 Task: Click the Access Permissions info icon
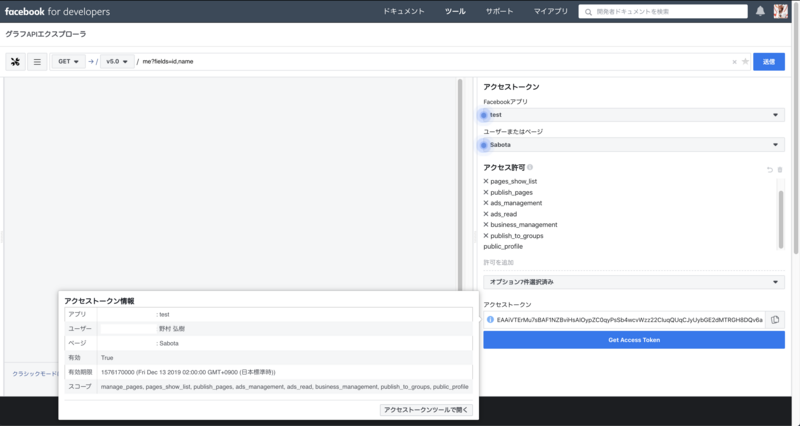(530, 167)
